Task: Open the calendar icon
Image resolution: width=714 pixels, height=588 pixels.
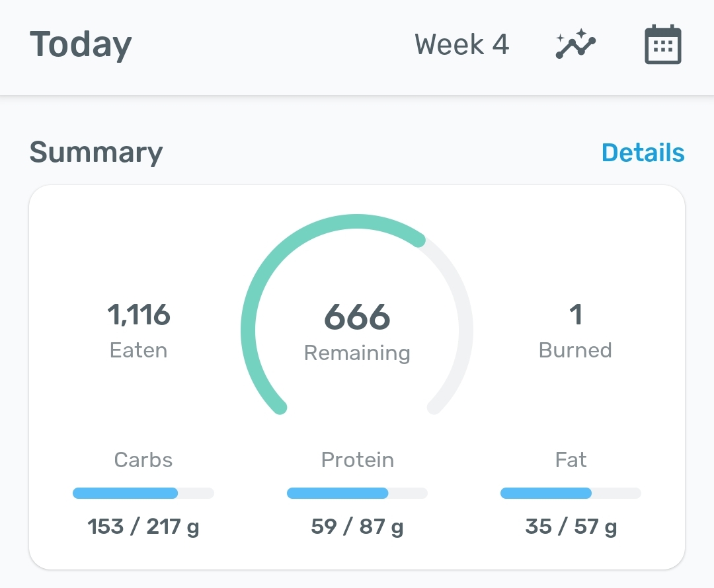Action: click(x=662, y=45)
